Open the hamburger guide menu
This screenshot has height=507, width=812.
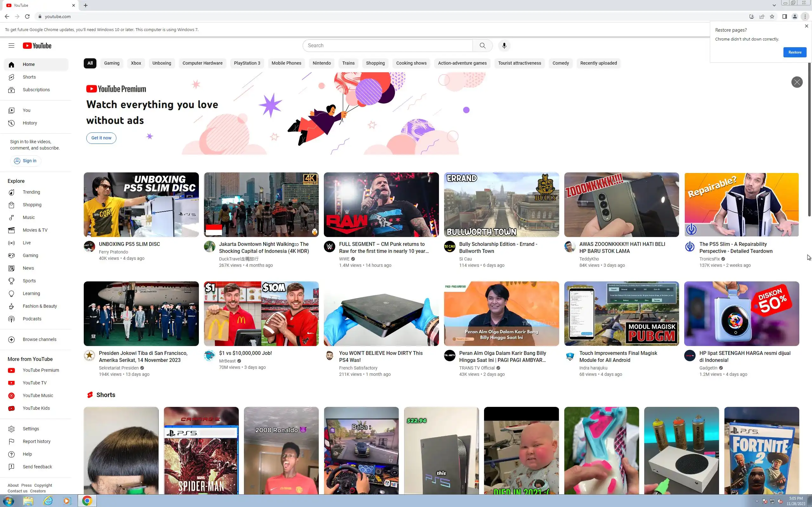coord(11,46)
